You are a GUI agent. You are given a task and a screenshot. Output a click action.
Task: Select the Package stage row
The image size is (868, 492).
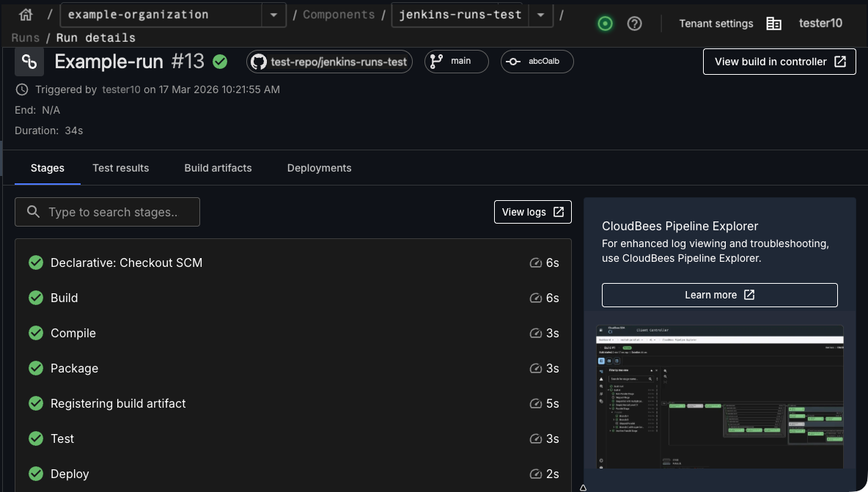(293, 368)
